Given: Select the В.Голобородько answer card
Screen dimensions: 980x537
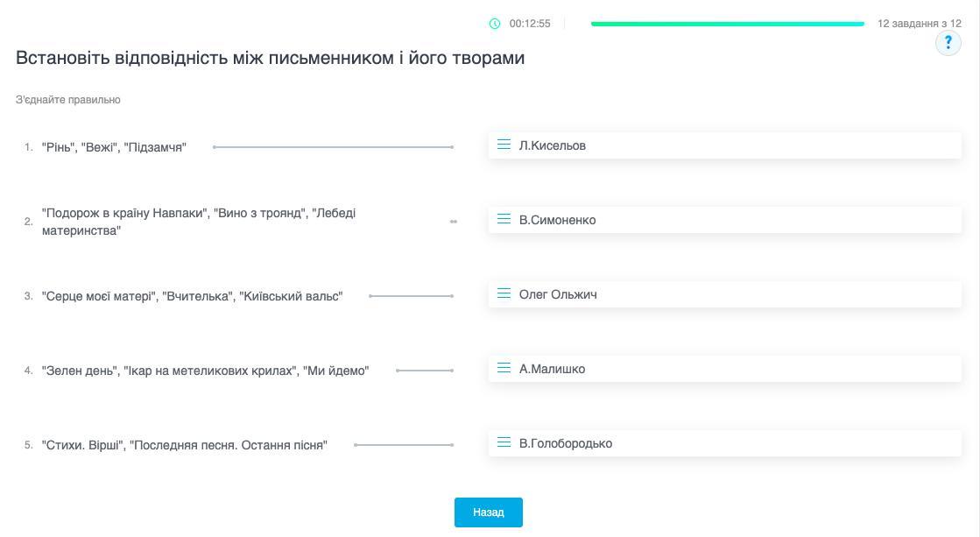Looking at the screenshot, I should [x=725, y=442].
